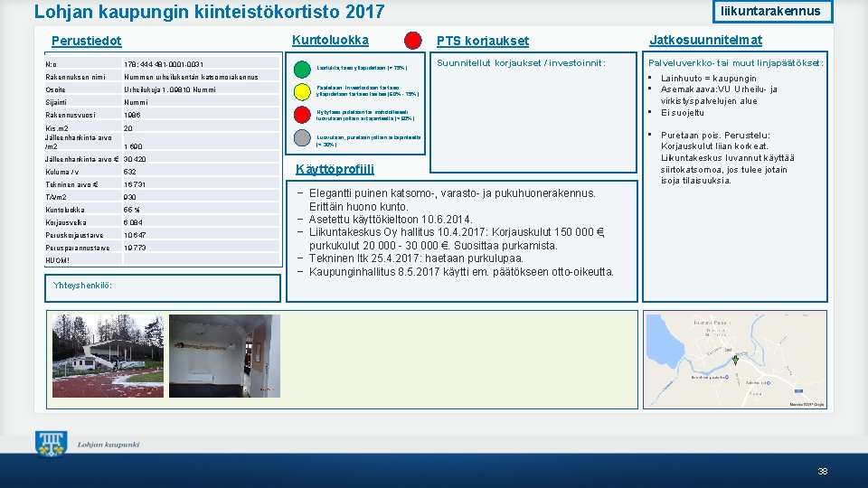Select the N:o label in Perustiedot

coord(51,65)
